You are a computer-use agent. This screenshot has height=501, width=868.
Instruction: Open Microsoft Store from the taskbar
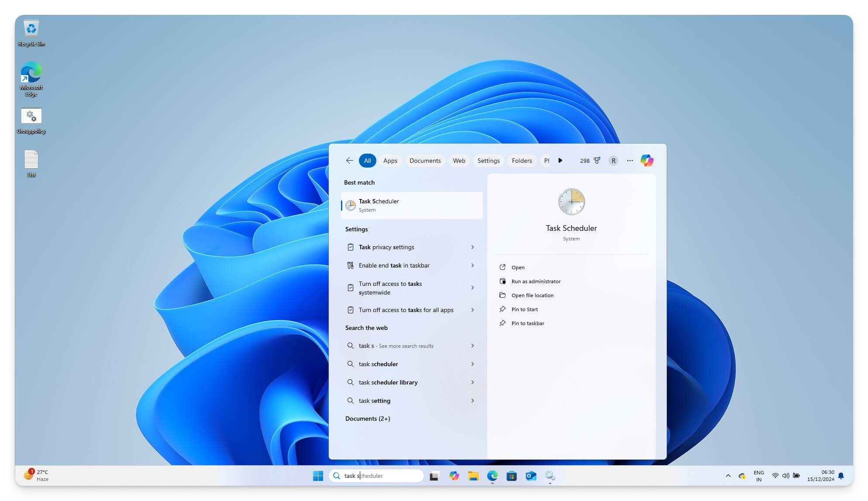click(512, 476)
